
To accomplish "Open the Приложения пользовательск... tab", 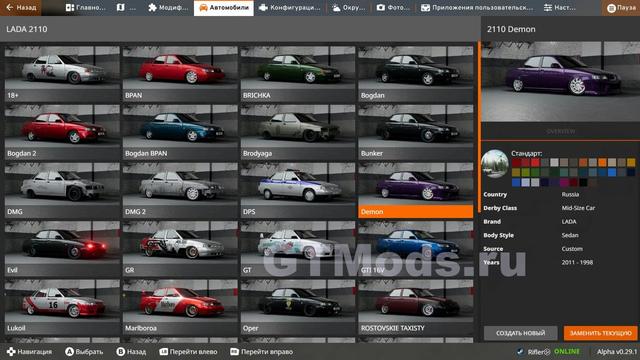I will click(x=477, y=8).
